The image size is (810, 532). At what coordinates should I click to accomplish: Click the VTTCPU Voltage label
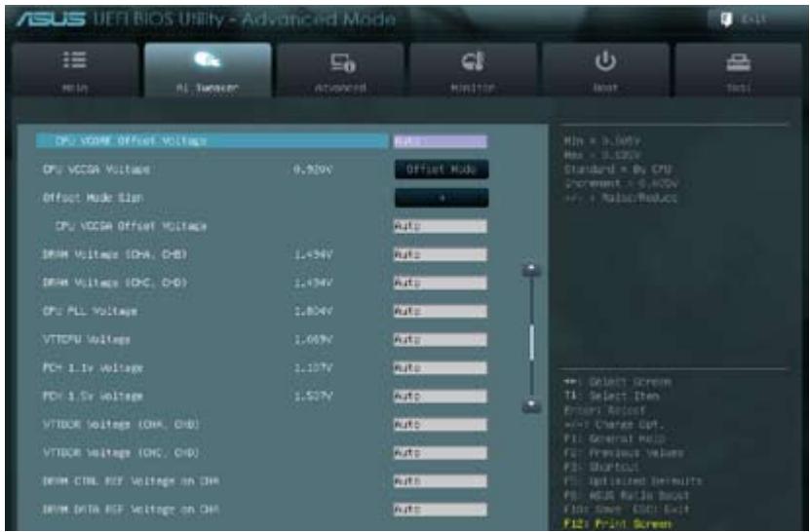[87, 340]
